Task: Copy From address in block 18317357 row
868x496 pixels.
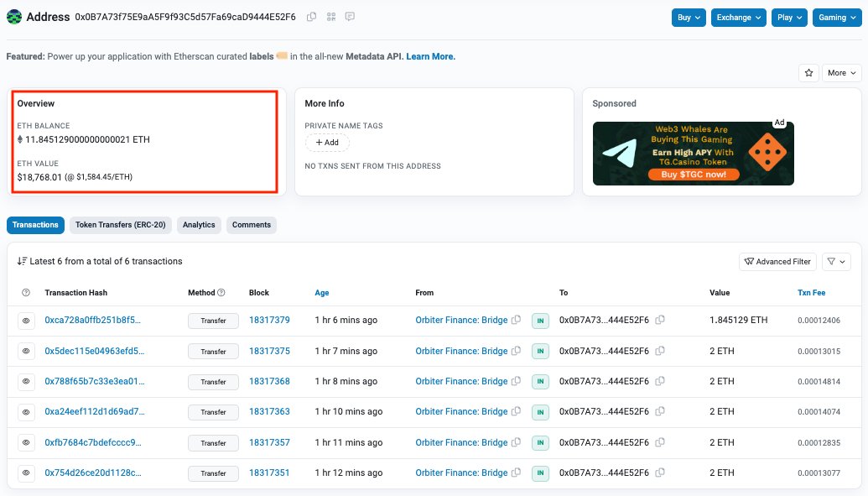Action: [x=516, y=442]
